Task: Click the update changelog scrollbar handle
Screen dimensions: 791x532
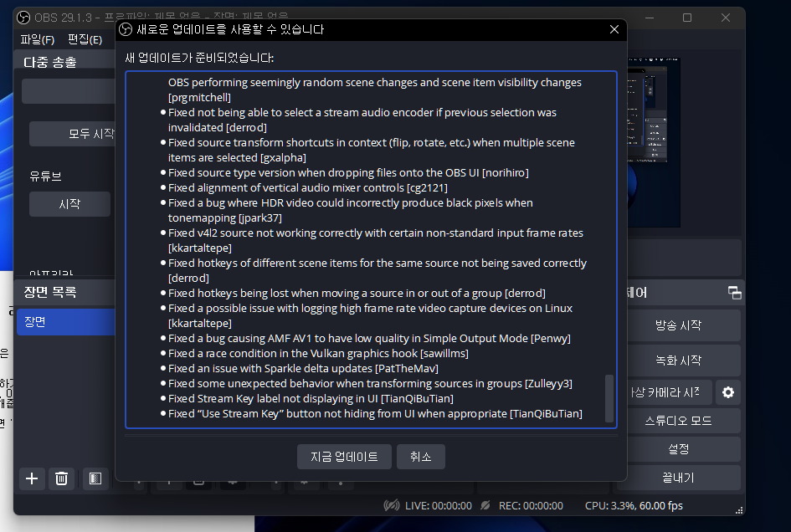Action: (x=609, y=398)
